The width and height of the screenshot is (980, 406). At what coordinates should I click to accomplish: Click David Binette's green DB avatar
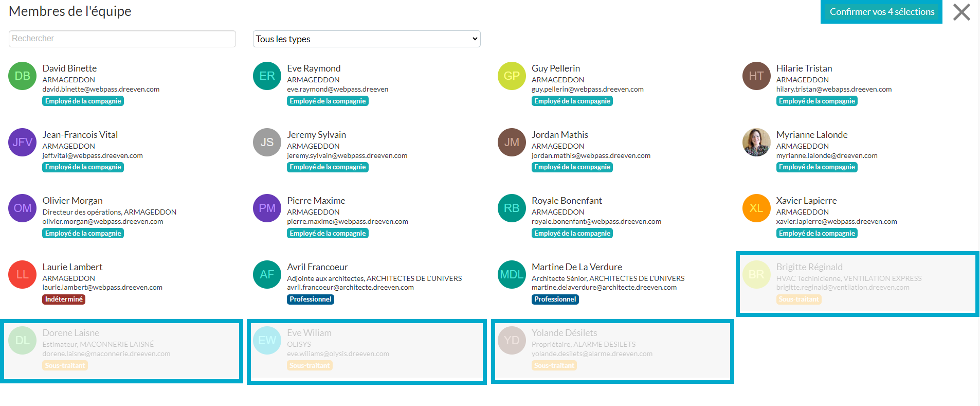point(22,76)
